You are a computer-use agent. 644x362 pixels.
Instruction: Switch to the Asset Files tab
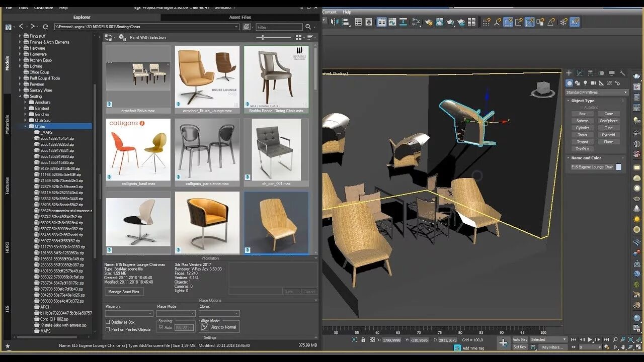[x=240, y=17]
